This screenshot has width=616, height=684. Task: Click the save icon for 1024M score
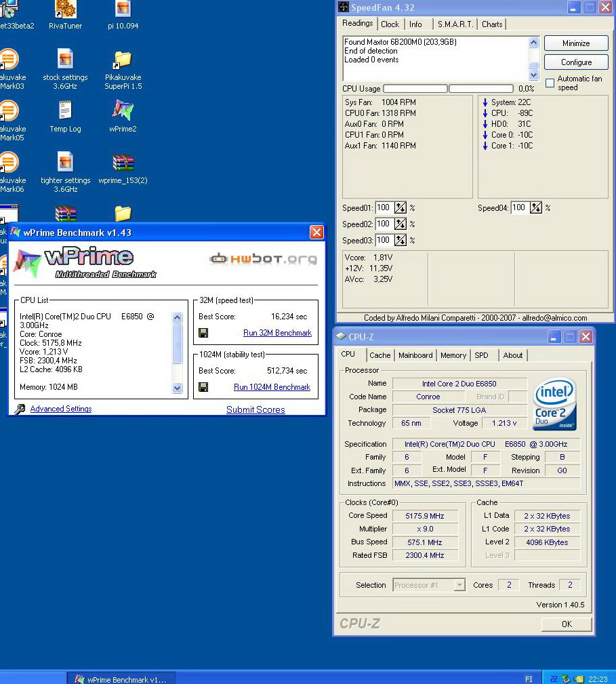(x=203, y=387)
